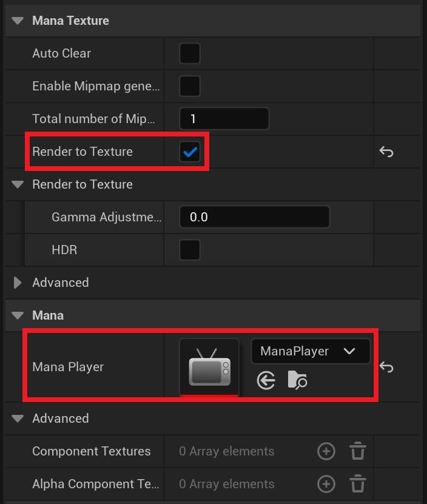Viewport: 427px width, 504px height.
Task: Expand the Advanced section above Mana
Action: (18, 283)
